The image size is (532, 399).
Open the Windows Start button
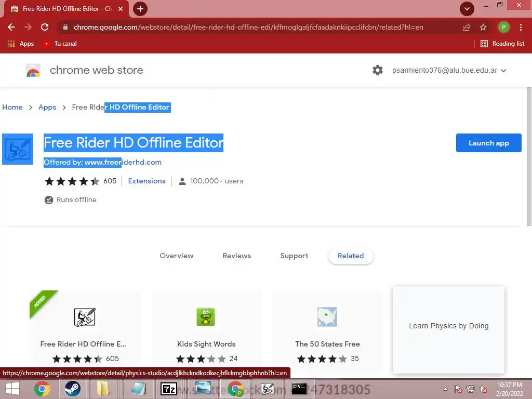point(12,389)
